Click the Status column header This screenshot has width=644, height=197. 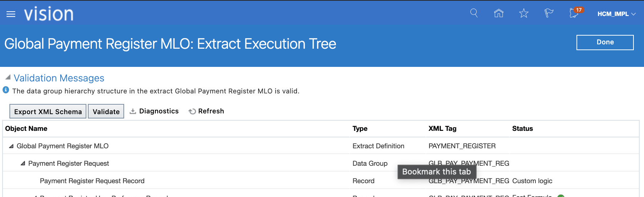[522, 129]
